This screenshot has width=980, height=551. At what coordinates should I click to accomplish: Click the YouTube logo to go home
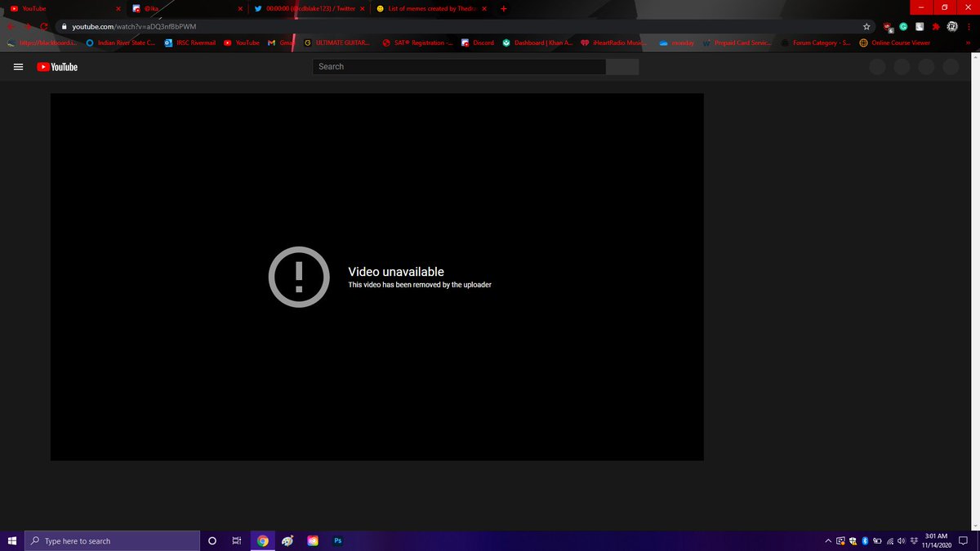coord(57,67)
